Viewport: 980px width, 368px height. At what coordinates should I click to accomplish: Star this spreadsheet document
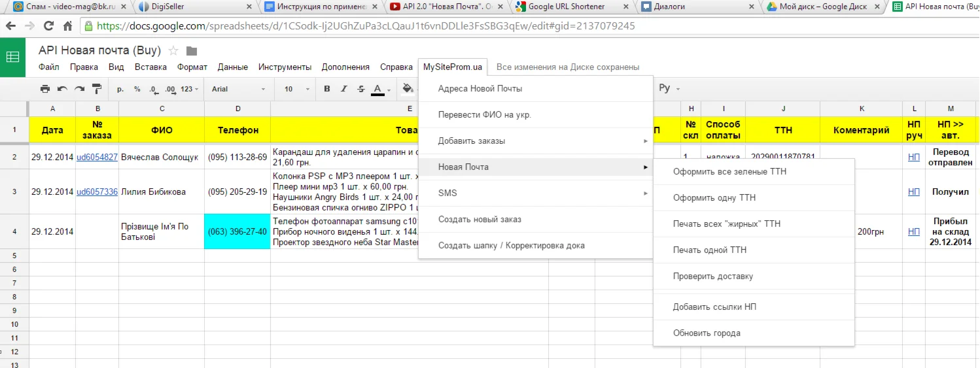pos(173,51)
